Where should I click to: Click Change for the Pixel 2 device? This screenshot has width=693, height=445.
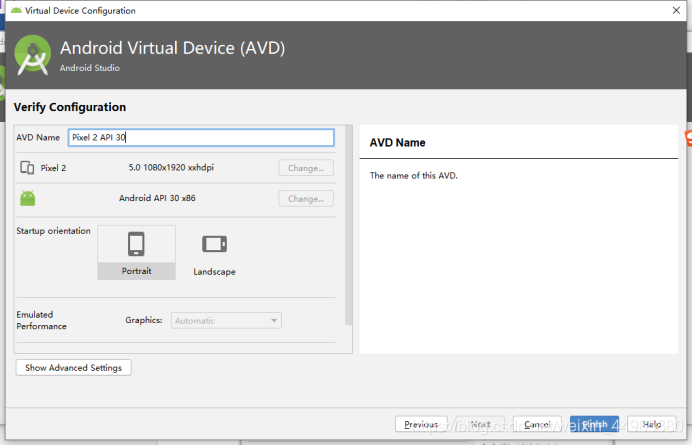[x=305, y=168]
